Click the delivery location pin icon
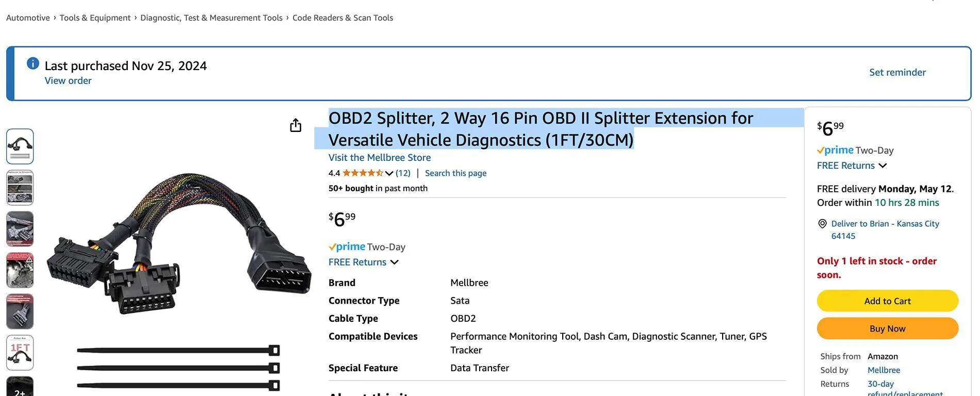This screenshot has width=980, height=396. pos(822,224)
